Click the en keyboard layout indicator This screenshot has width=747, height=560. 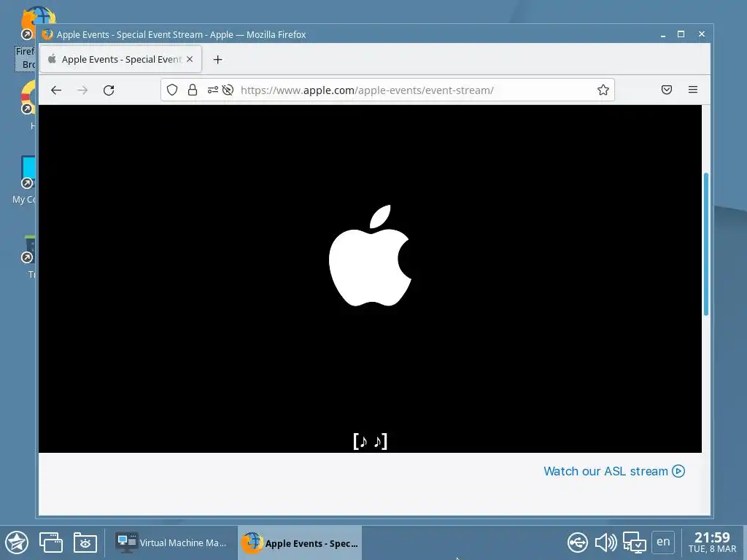pos(663,542)
